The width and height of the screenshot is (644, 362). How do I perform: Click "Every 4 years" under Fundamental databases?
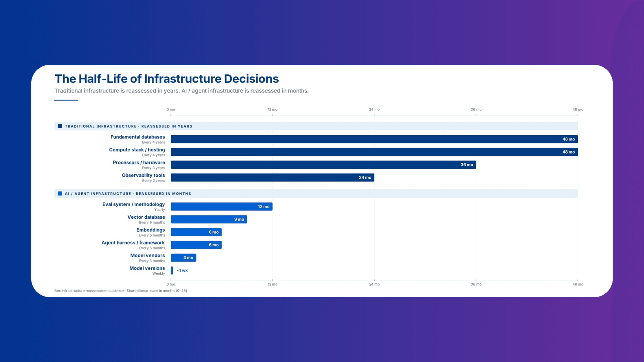click(153, 142)
